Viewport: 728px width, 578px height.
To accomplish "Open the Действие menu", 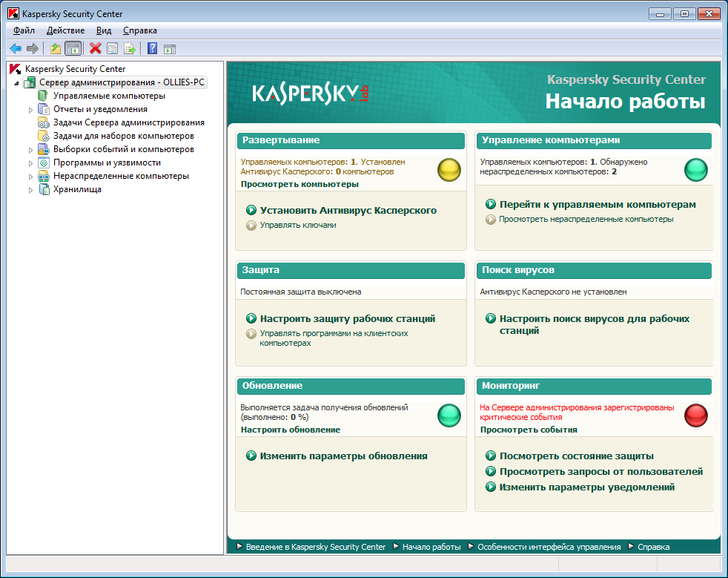I will click(x=65, y=30).
